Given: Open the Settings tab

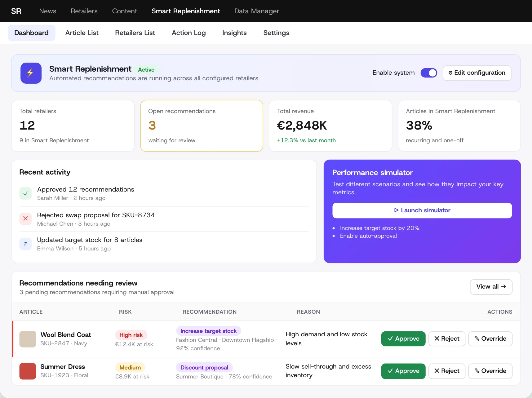Looking at the screenshot, I should [276, 33].
